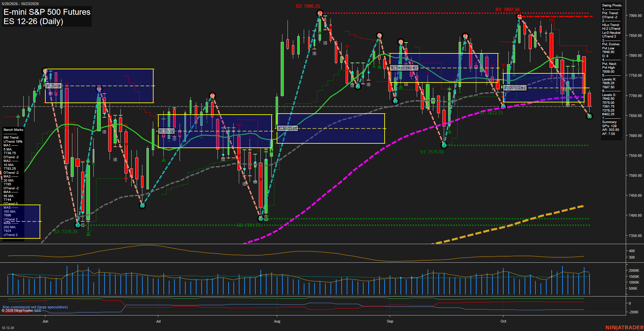
Task: Click the swing high pivot circle at R2 7906.25
Action: 320,13
